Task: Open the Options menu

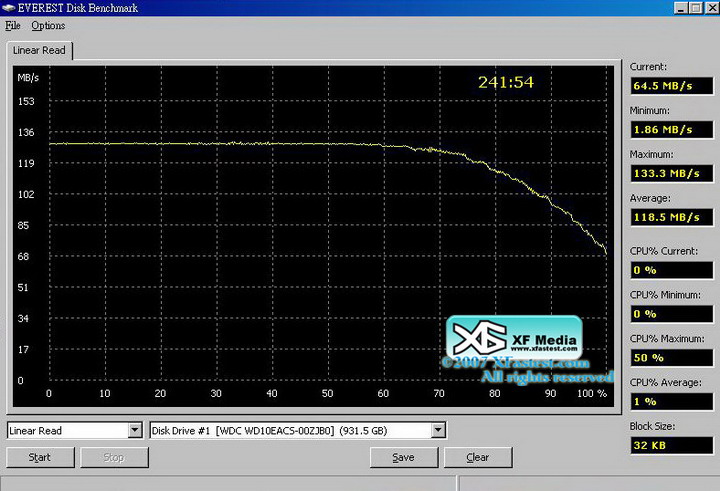Action: pyautogui.click(x=48, y=26)
